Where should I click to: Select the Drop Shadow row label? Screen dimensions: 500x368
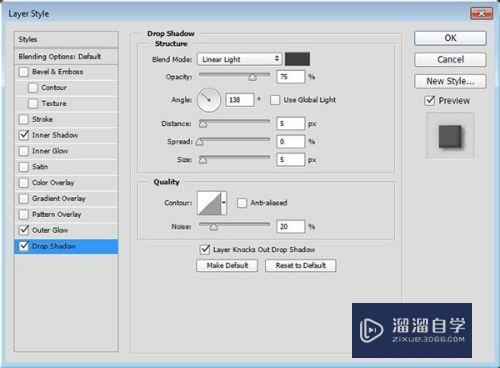coord(54,246)
